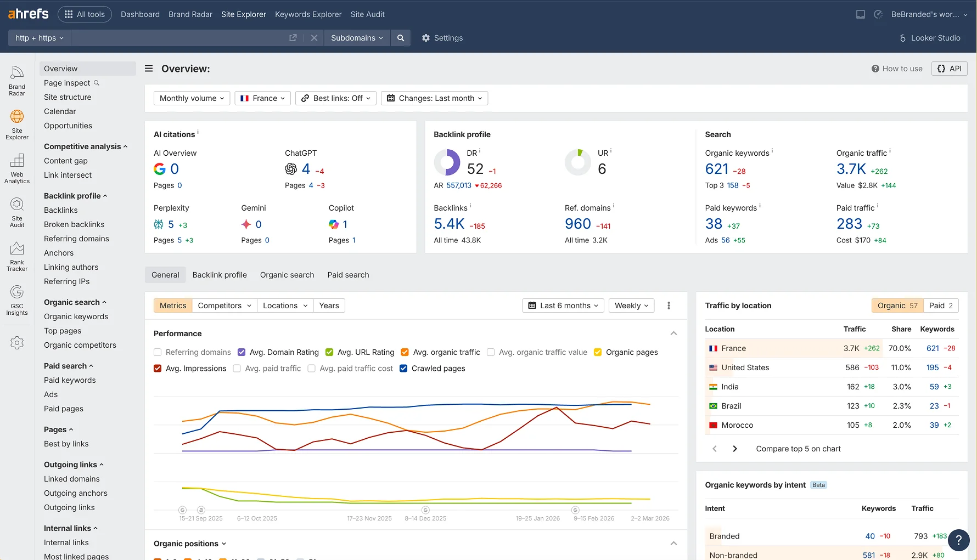
Task: Open the Weekly interval dropdown
Action: pos(631,306)
